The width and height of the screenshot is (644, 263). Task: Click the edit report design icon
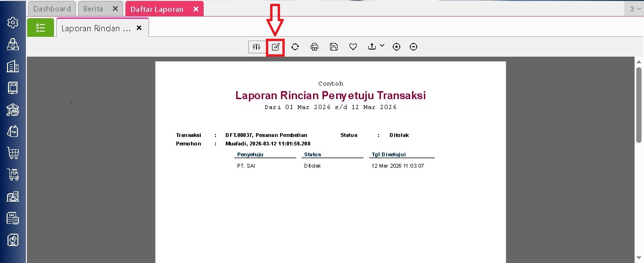(275, 47)
